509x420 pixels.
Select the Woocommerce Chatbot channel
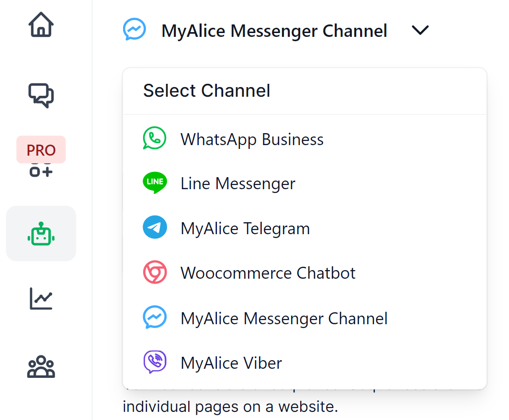(268, 273)
